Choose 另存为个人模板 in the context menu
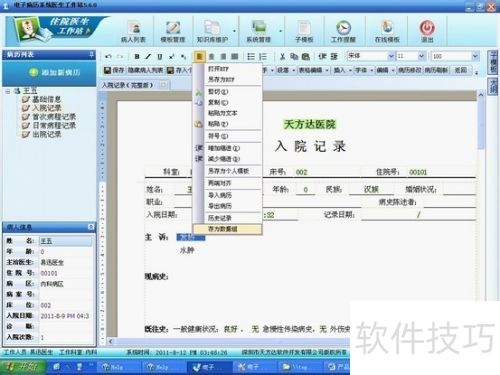The width and height of the screenshot is (500, 375). (228, 171)
